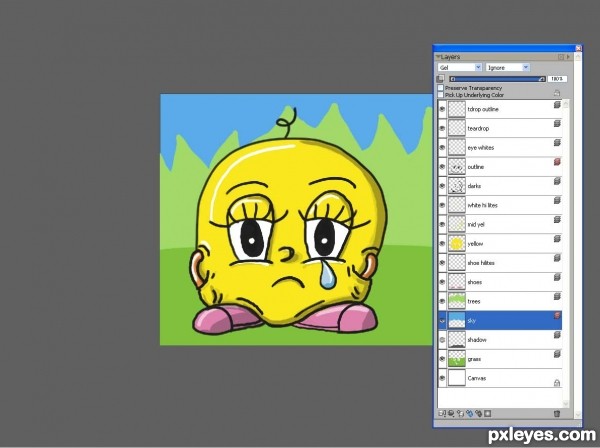The image size is (600, 448).
Task: Click the red layer icon on outline row
Action: (557, 162)
